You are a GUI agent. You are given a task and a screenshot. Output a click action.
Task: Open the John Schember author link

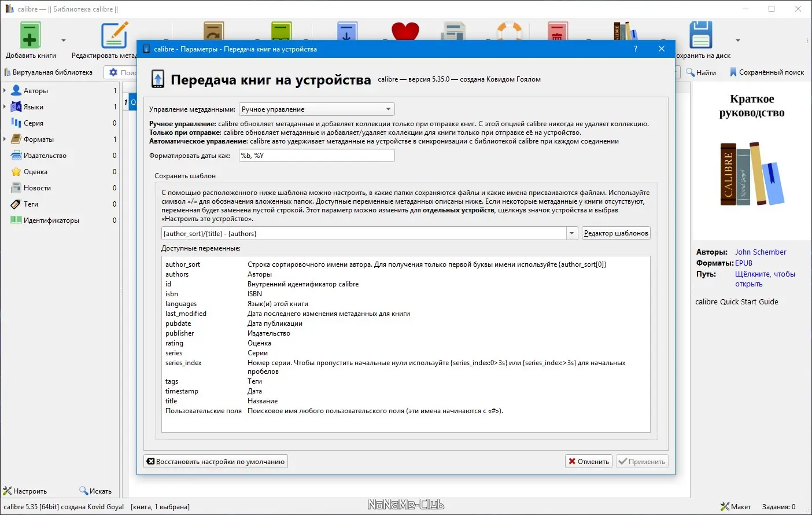click(761, 252)
